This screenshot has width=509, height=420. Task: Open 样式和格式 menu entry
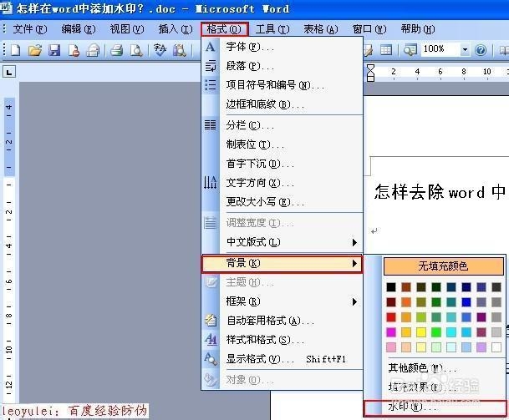(282, 340)
